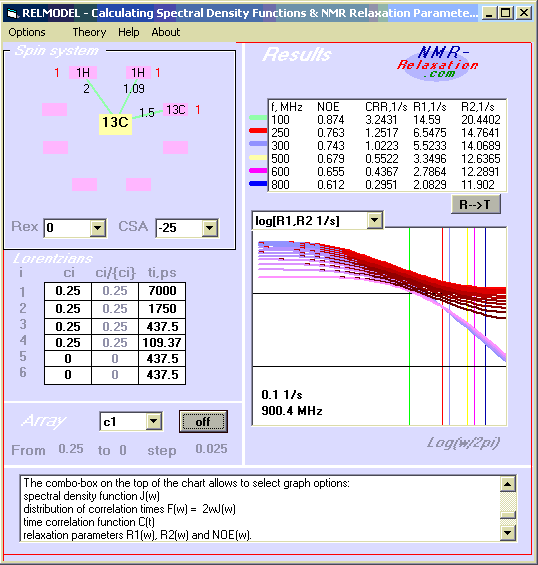Open the CSA value dropdown
This screenshot has height=565, width=538.
210,228
